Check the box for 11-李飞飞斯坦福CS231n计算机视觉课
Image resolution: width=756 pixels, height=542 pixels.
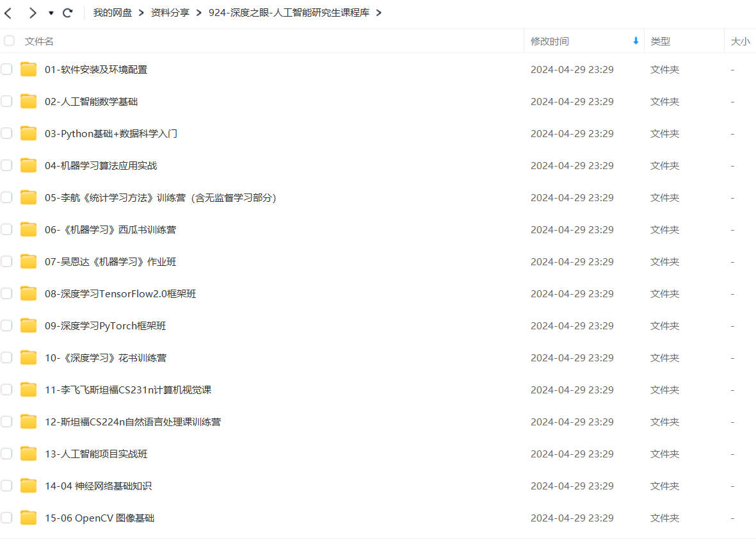click(6, 390)
